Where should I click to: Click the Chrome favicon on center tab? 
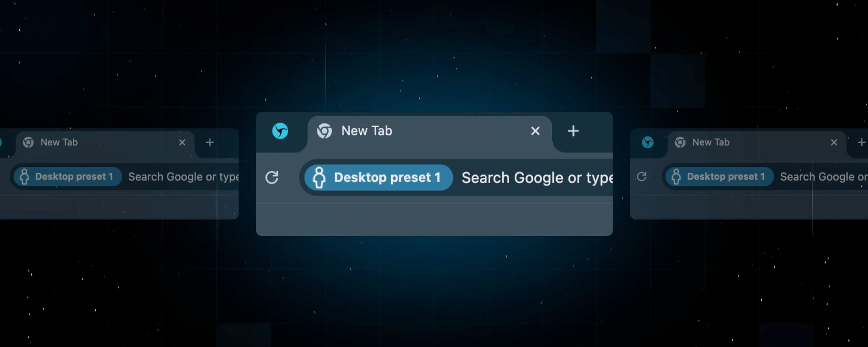click(x=325, y=131)
